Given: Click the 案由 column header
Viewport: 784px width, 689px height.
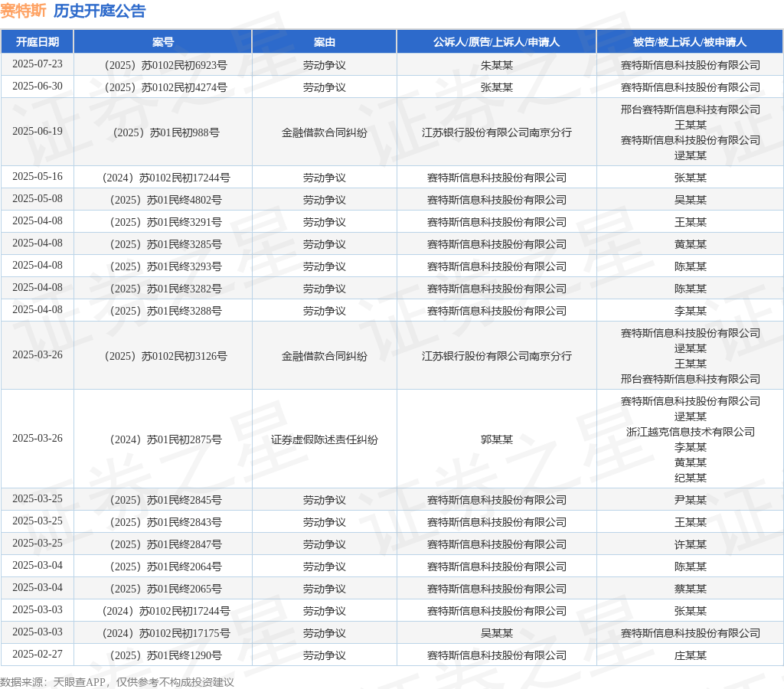Looking at the screenshot, I should (325, 42).
